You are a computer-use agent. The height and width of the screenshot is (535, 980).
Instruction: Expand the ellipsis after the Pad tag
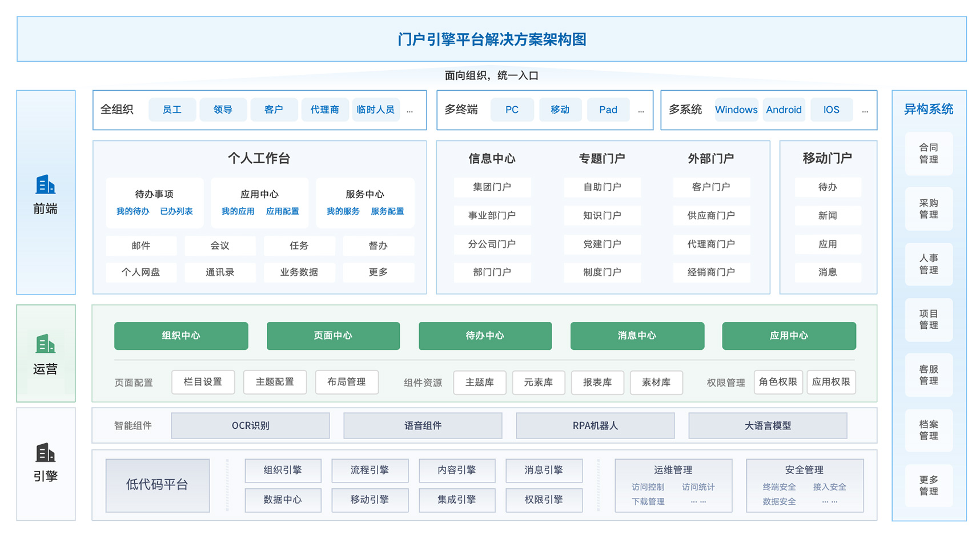[x=641, y=111]
